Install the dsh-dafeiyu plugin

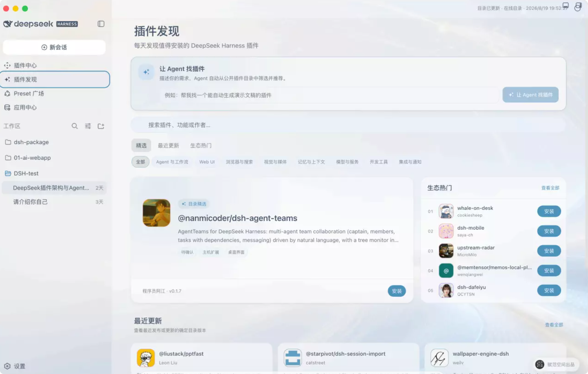pyautogui.click(x=549, y=290)
